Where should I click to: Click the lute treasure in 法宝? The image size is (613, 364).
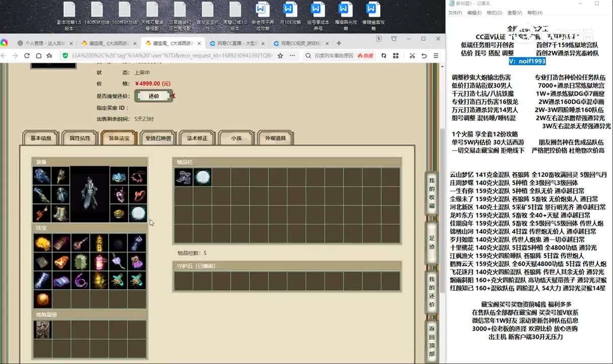tap(80, 243)
